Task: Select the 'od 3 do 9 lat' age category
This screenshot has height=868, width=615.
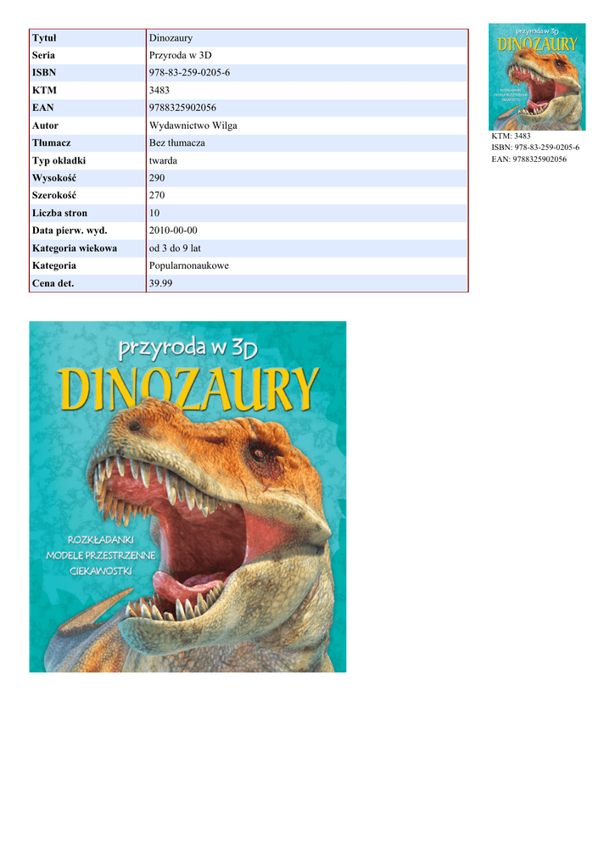Action: [x=176, y=248]
